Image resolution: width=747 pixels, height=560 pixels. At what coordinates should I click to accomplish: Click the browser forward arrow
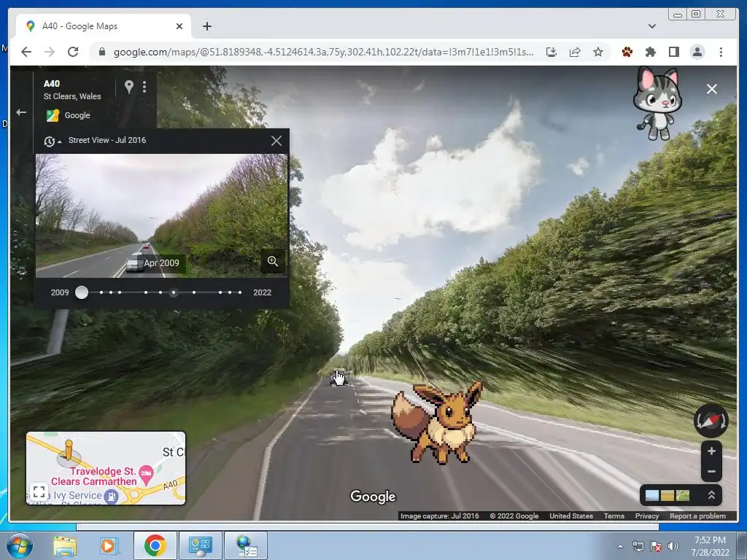(50, 52)
